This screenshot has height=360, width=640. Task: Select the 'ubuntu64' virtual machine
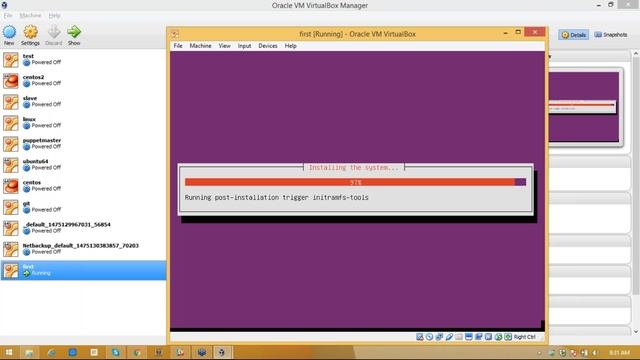click(x=83, y=165)
